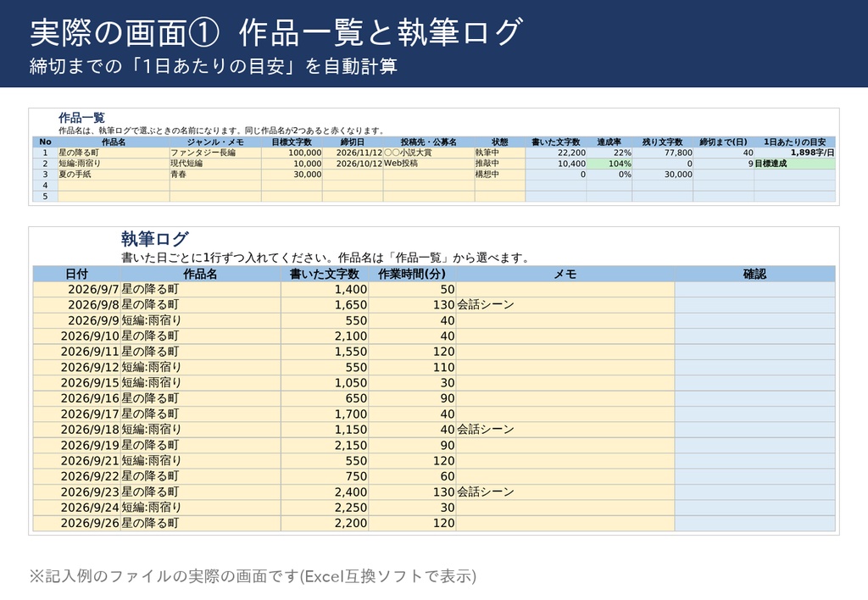868x600 pixels.
Task: Select the 日付 header in 執筆ログ
Action: 76,274
